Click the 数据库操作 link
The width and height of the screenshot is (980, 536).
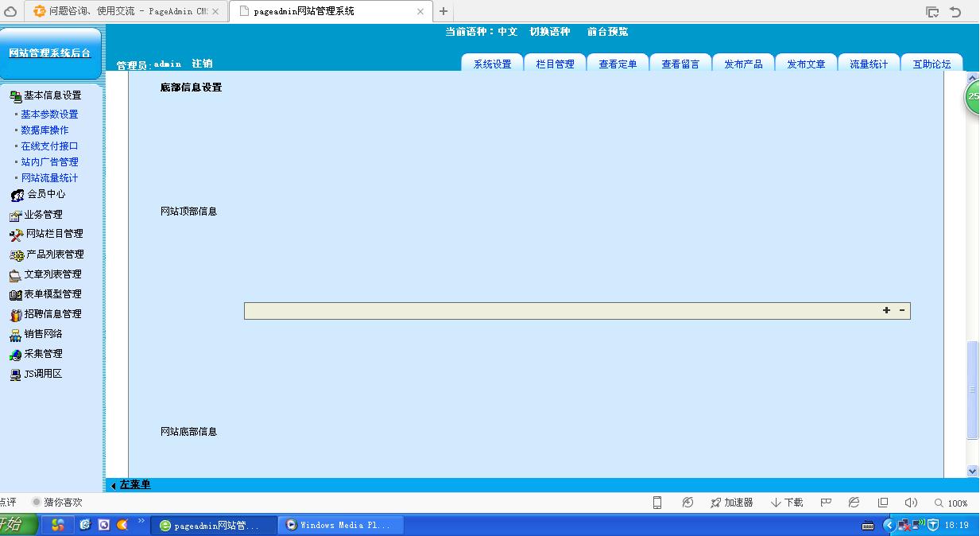pyautogui.click(x=45, y=130)
